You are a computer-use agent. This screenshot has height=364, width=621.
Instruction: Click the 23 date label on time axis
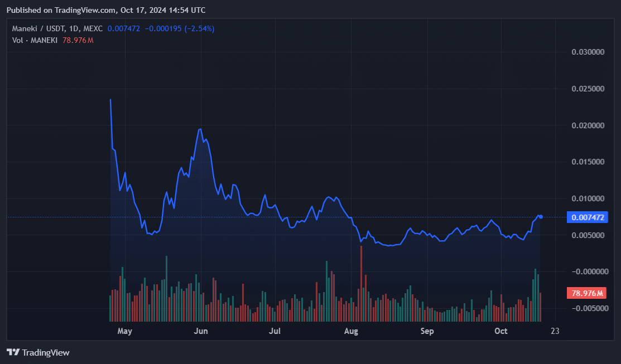[555, 331]
